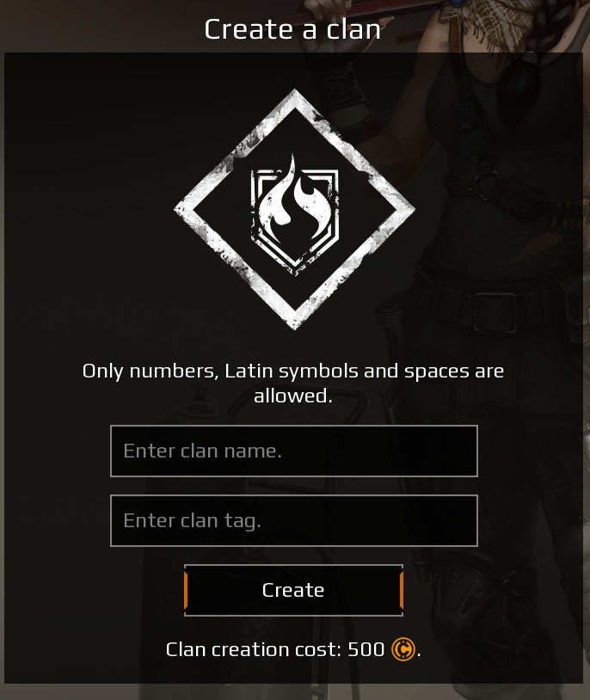The height and width of the screenshot is (700, 590).
Task: Click the word 'allowed.' in the notice
Action: click(x=293, y=396)
